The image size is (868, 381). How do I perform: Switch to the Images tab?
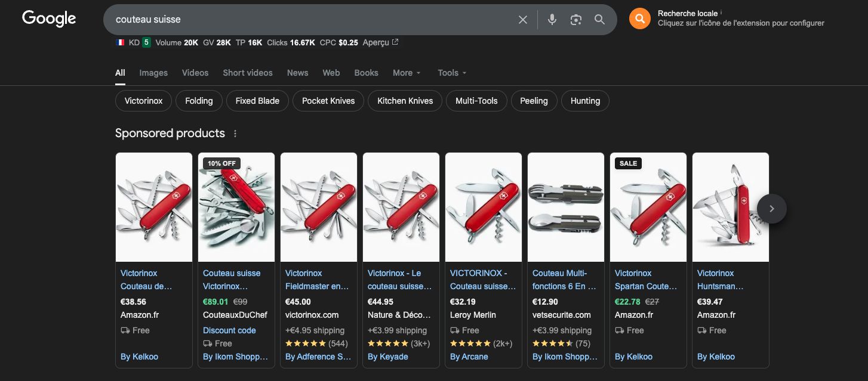[x=153, y=73]
